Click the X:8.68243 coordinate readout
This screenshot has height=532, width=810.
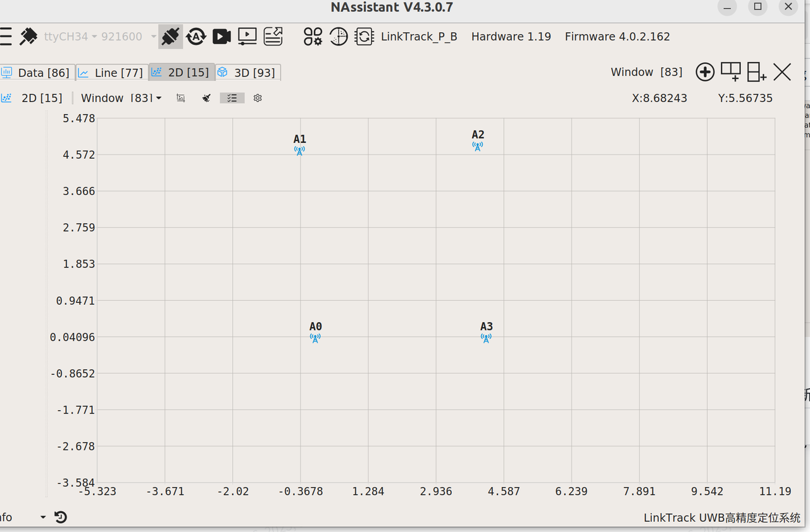coord(659,98)
